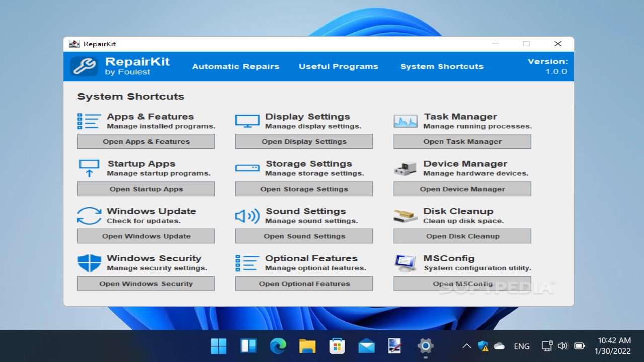
Task: Switch to the Automatic Repairs tab
Action: click(235, 66)
